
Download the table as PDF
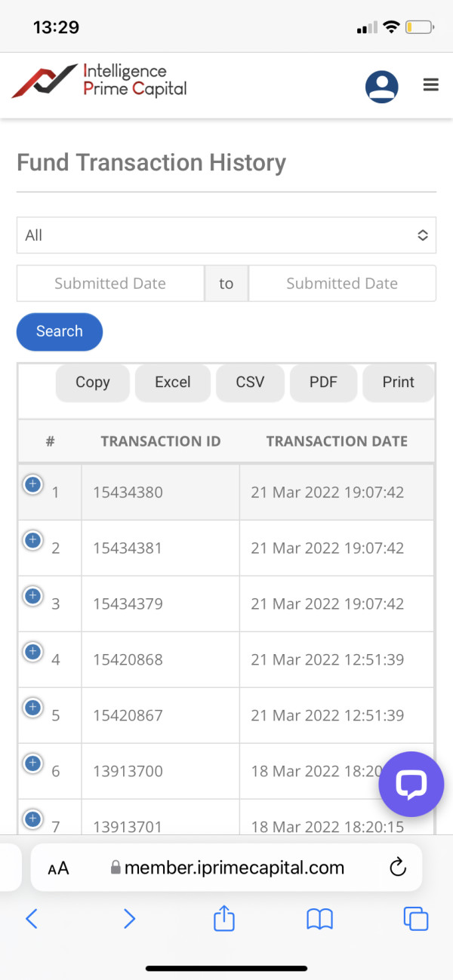pyautogui.click(x=323, y=382)
